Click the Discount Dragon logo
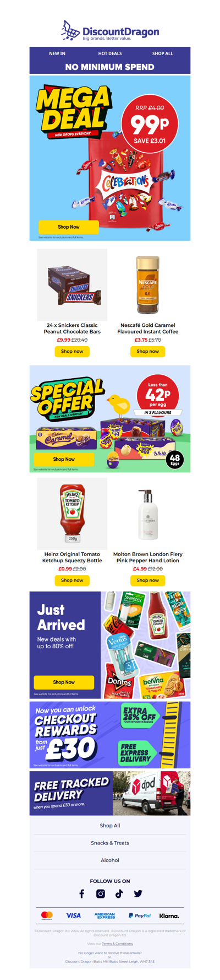 (x=110, y=31)
